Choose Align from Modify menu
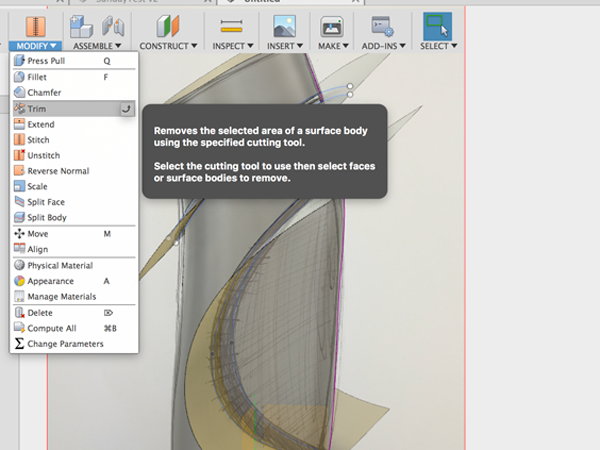 pos(74,249)
